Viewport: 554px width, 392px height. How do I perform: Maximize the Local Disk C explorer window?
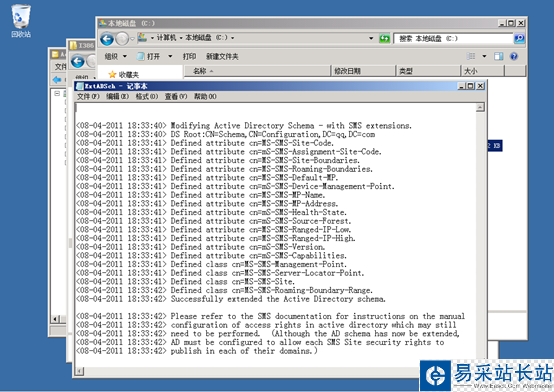[x=511, y=23]
